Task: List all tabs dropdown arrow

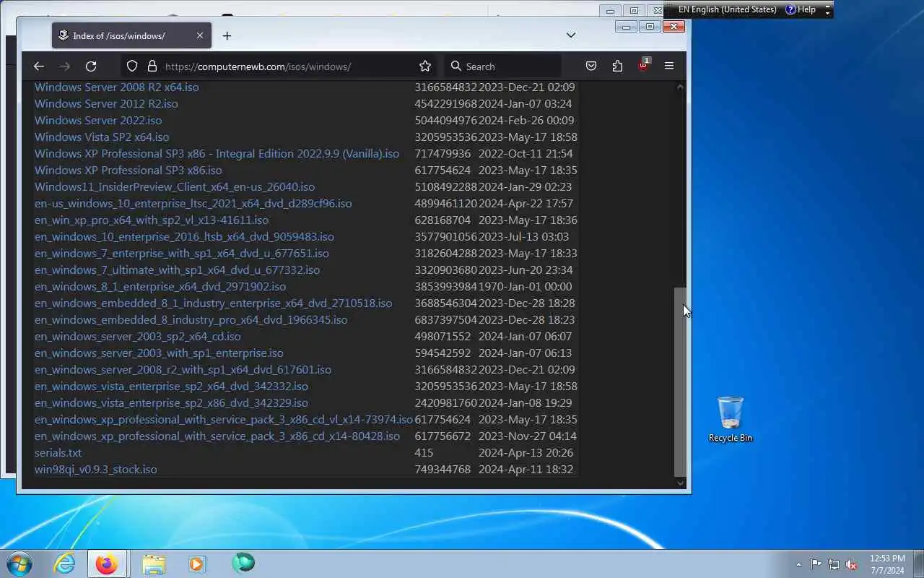Action: tap(570, 35)
